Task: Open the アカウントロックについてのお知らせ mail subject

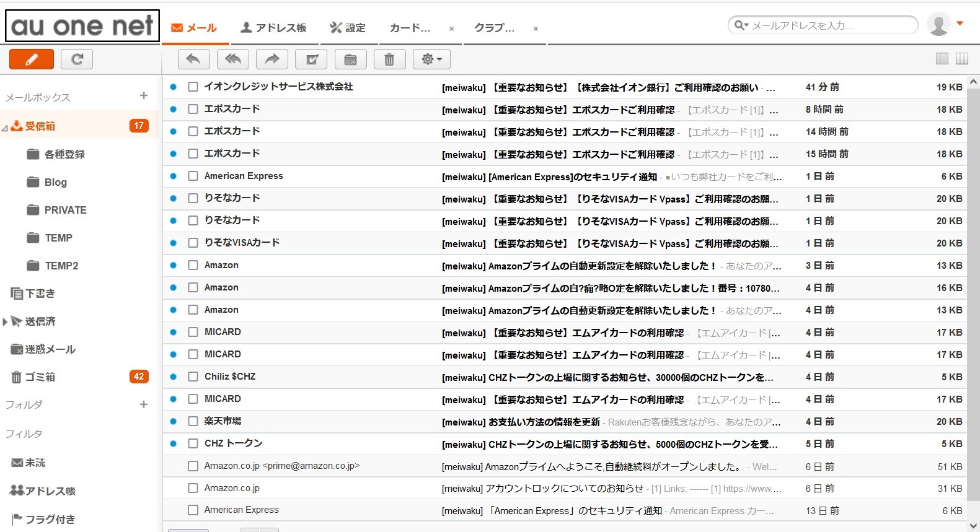Action: [x=543, y=489]
